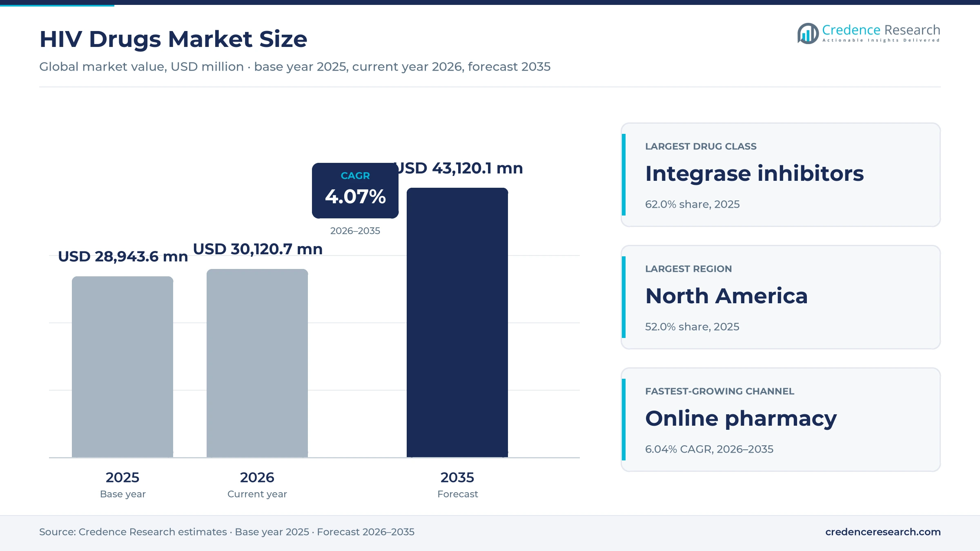Click the 'USD 28,943.6 mn' value label
This screenshot has width=980, height=551.
pos(123,256)
